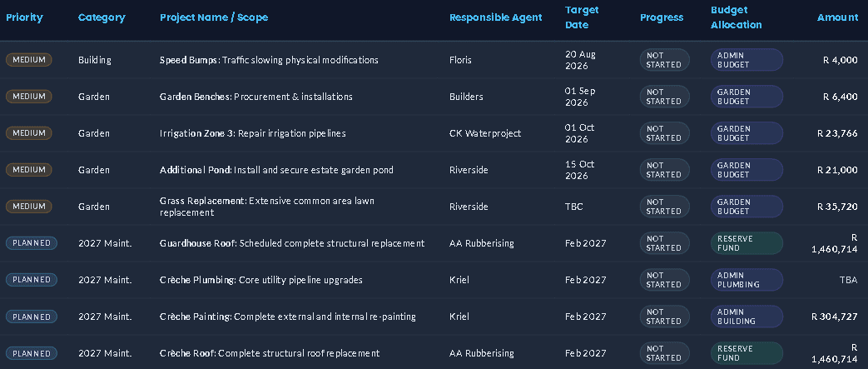Click MEDIUM priority badge on Speed Bumps row
Screen dimensions: 868x369
tap(29, 60)
